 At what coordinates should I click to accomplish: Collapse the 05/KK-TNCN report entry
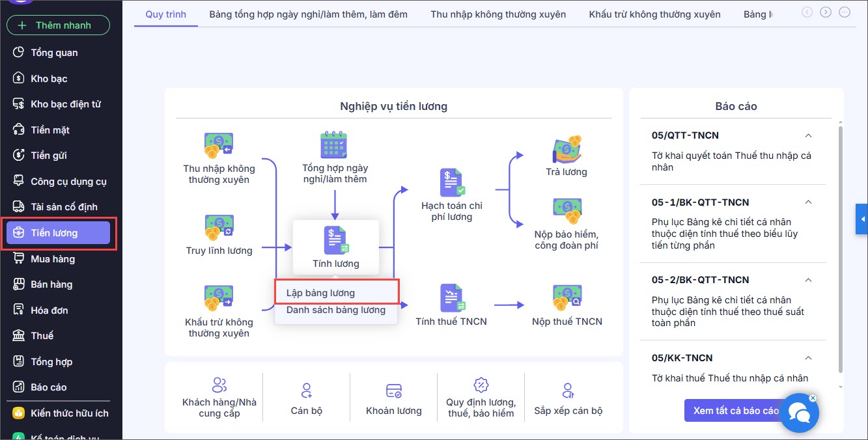(x=808, y=358)
